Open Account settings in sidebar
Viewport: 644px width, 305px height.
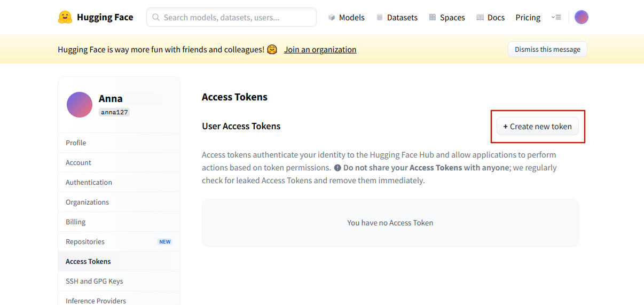click(119, 162)
